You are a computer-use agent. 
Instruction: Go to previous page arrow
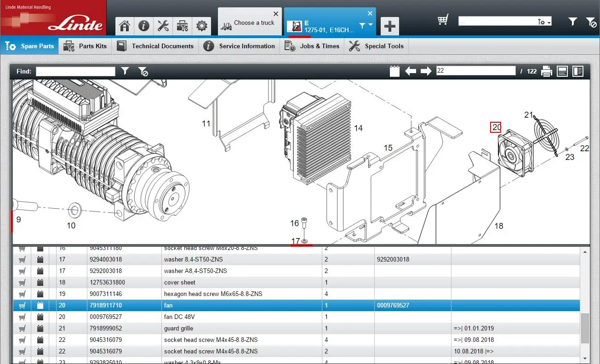pyautogui.click(x=411, y=71)
